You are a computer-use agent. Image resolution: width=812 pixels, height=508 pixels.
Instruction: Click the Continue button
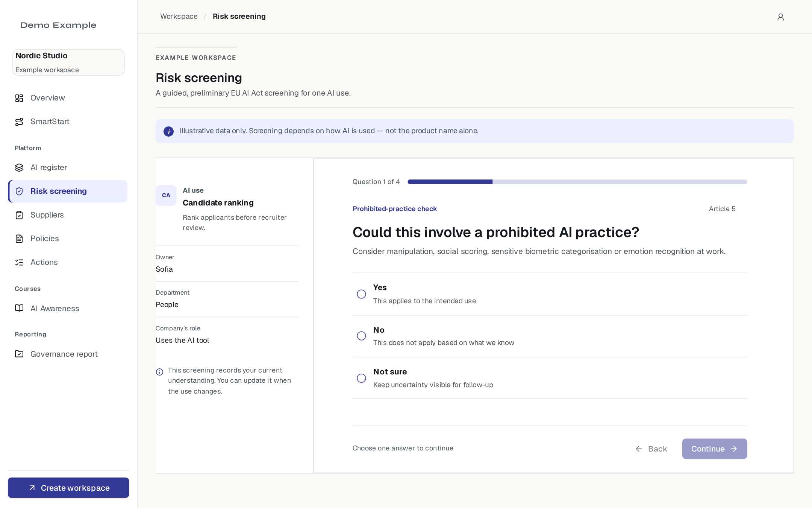coord(714,449)
